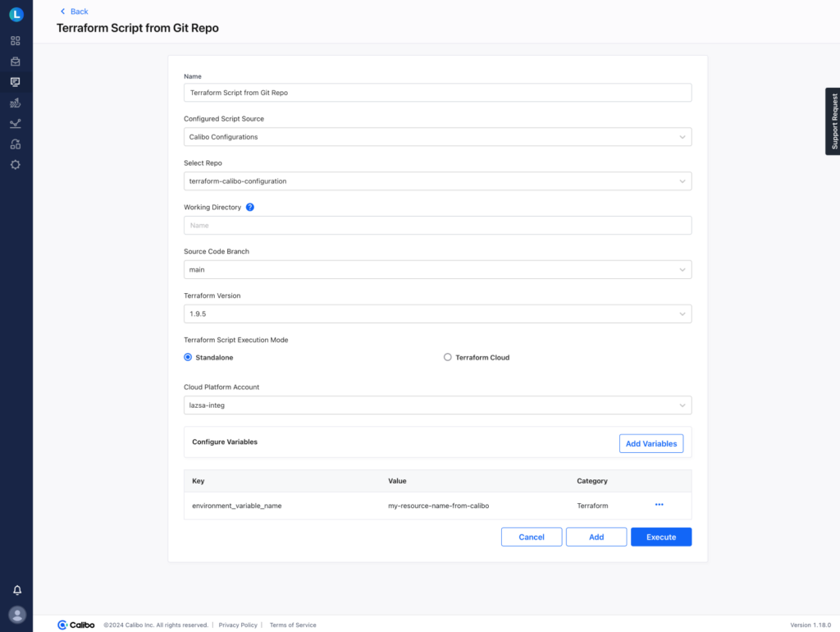Click the Working Directory input field

pyautogui.click(x=437, y=226)
